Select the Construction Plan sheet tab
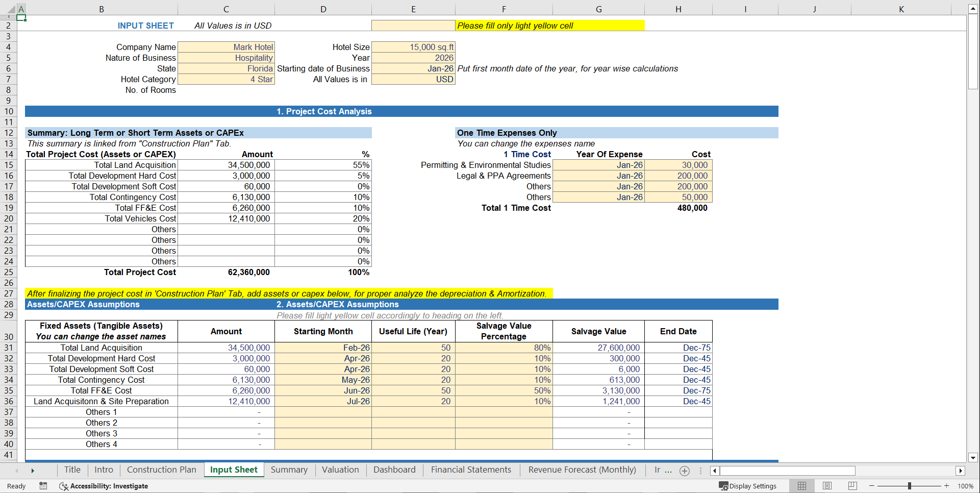980x493 pixels. [161, 470]
